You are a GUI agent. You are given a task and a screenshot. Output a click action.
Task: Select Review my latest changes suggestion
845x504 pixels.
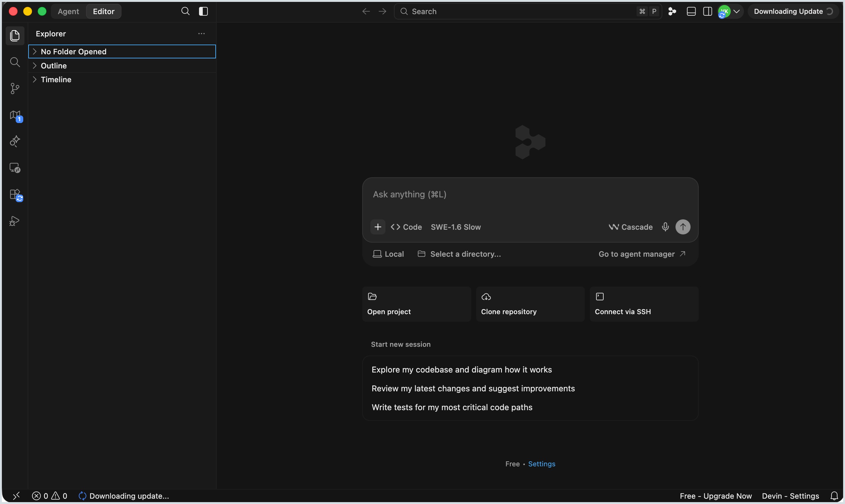click(473, 388)
